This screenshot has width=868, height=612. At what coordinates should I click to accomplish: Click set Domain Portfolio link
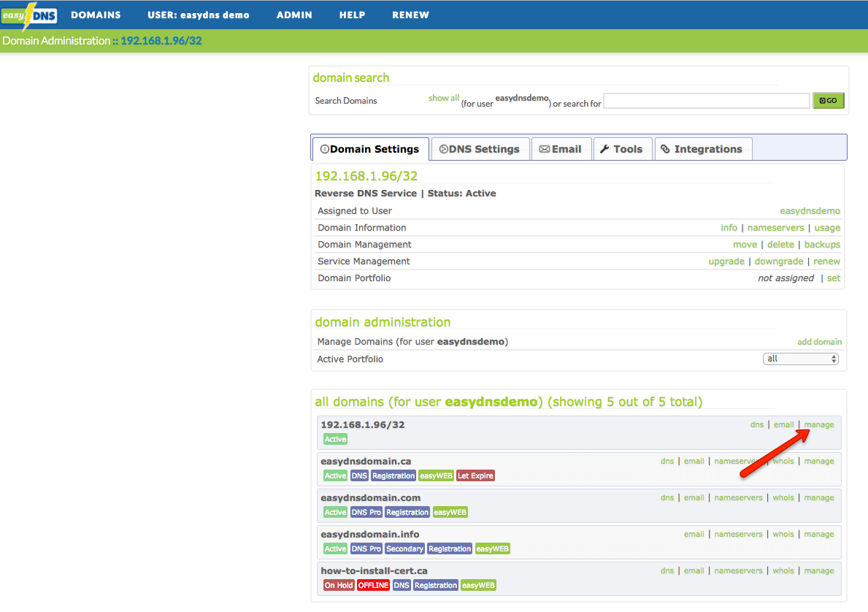[833, 278]
